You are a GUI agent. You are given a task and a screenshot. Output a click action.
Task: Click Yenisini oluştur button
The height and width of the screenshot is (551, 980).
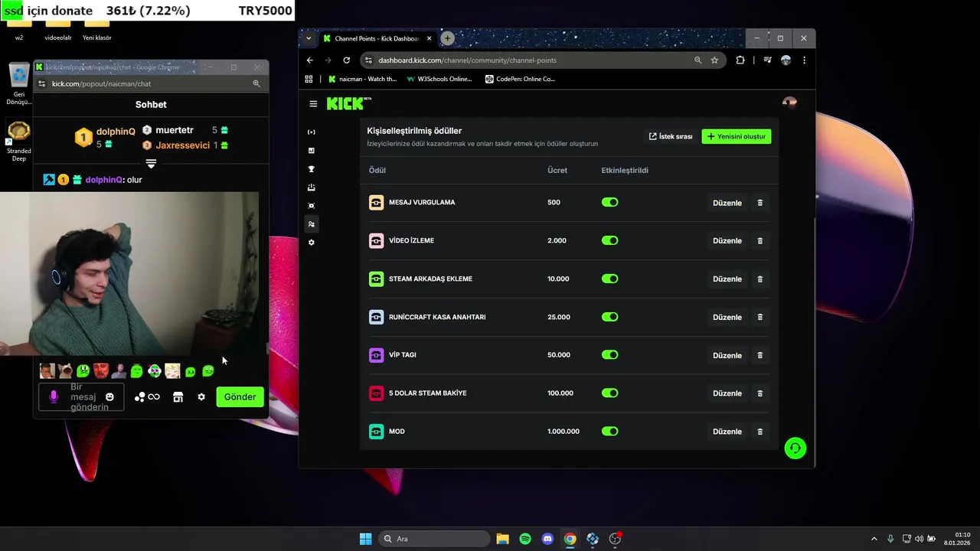coord(737,136)
